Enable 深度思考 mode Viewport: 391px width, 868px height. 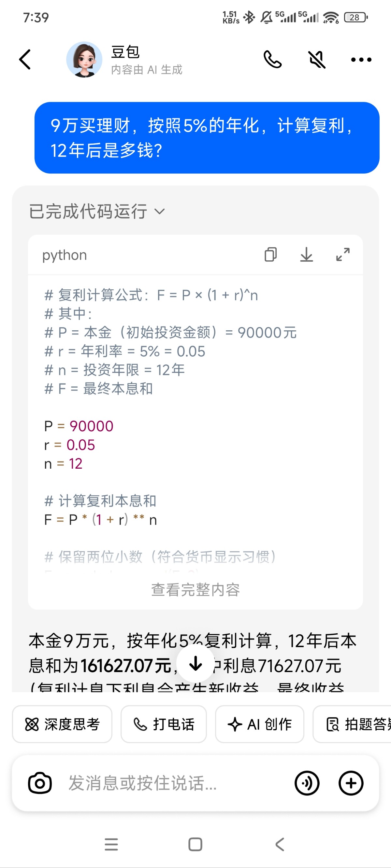(x=62, y=724)
